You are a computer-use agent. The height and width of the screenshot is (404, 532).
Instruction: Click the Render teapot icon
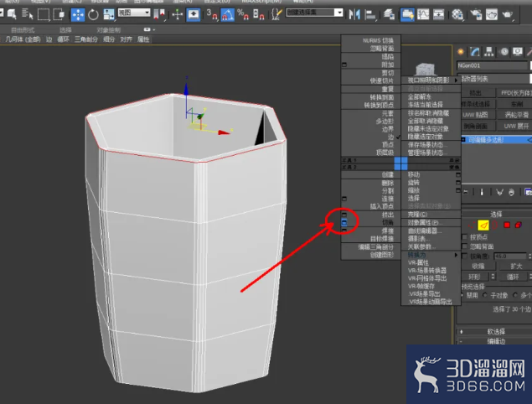pos(507,14)
